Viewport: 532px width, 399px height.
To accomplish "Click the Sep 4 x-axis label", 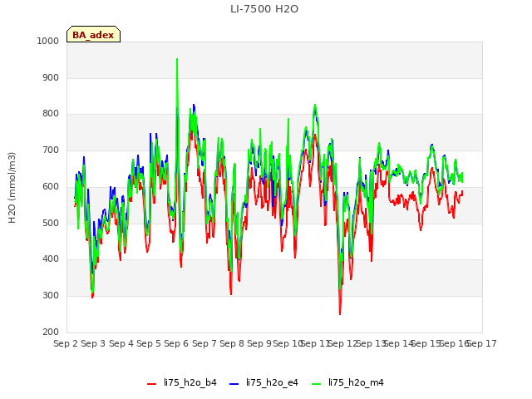I will 121,343.
